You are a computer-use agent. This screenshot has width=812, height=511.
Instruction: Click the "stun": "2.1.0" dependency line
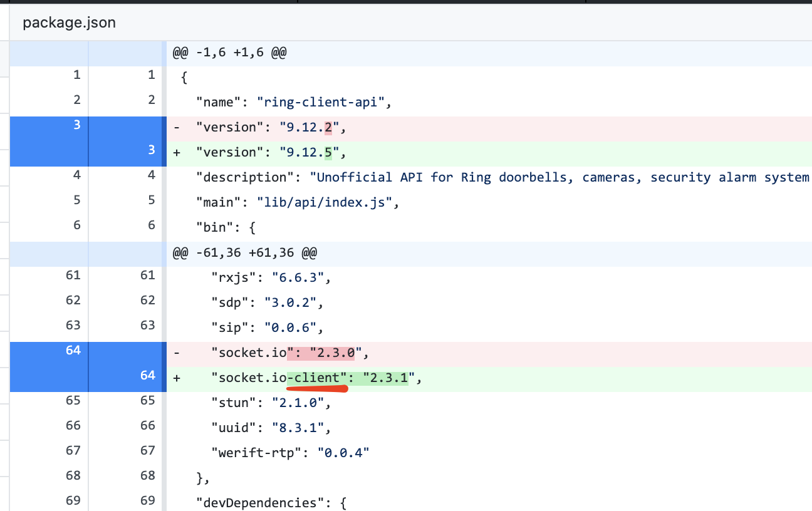pyautogui.click(x=489, y=402)
